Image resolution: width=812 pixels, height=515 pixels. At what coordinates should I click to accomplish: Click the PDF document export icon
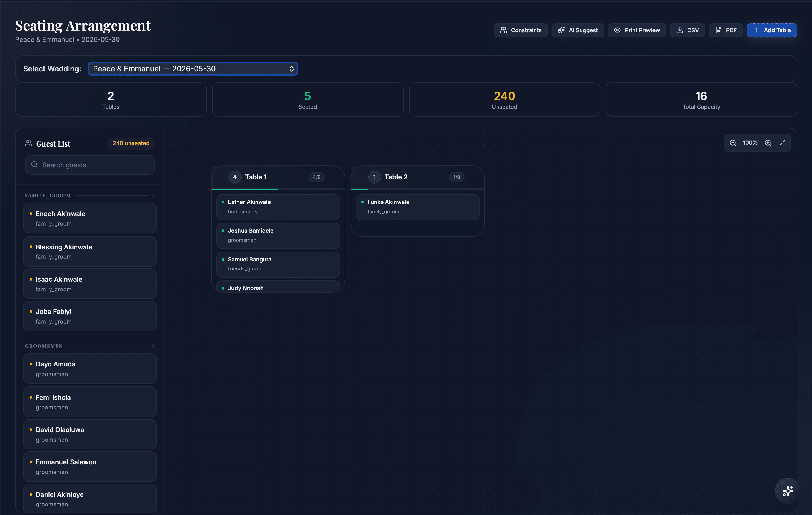tap(718, 30)
